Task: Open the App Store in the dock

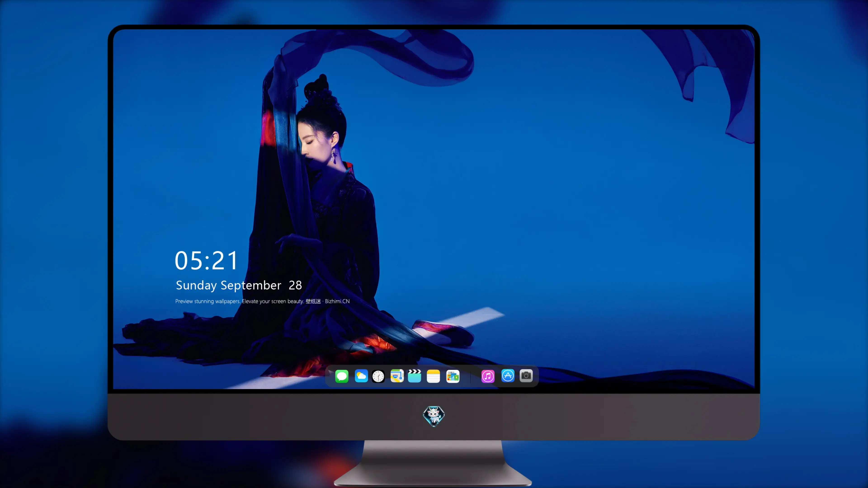Action: (x=508, y=375)
